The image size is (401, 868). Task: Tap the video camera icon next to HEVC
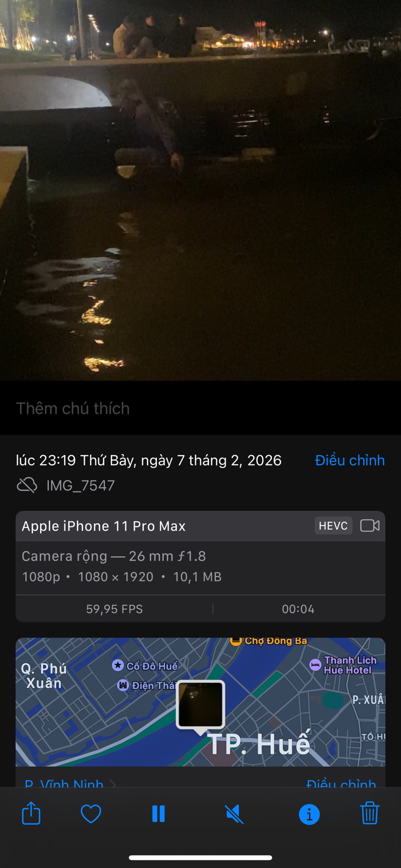370,526
